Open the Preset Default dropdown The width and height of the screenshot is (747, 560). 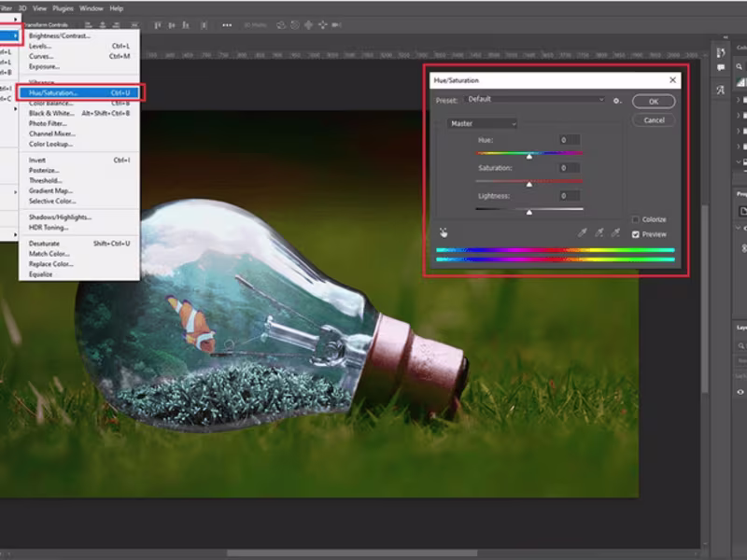(x=535, y=99)
